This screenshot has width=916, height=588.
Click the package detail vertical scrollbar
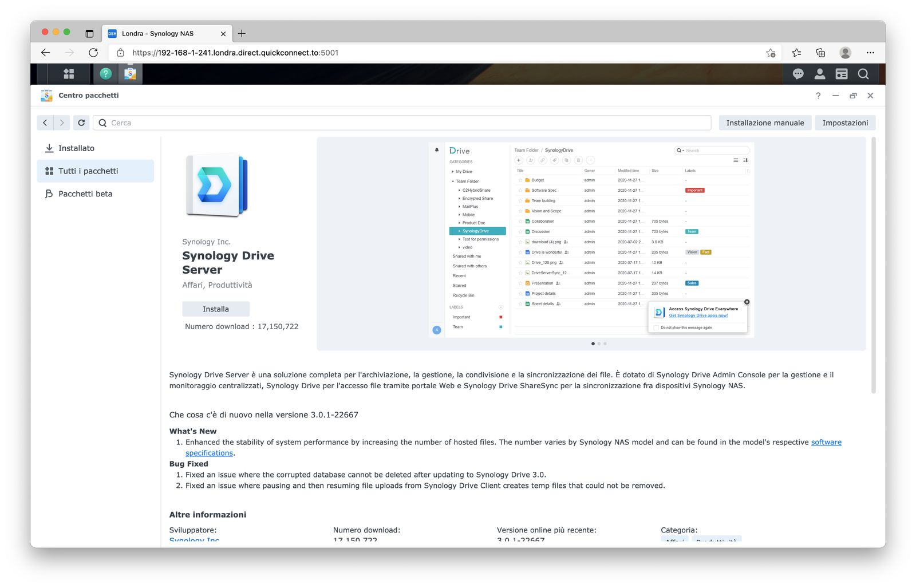[x=873, y=266]
